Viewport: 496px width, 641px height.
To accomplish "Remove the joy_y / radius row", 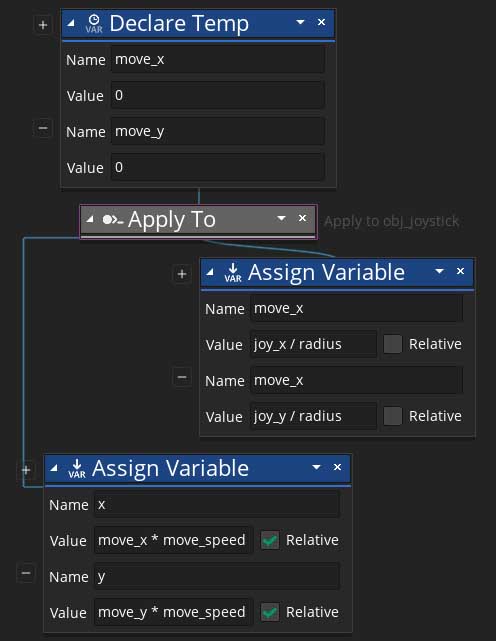I will click(182, 377).
